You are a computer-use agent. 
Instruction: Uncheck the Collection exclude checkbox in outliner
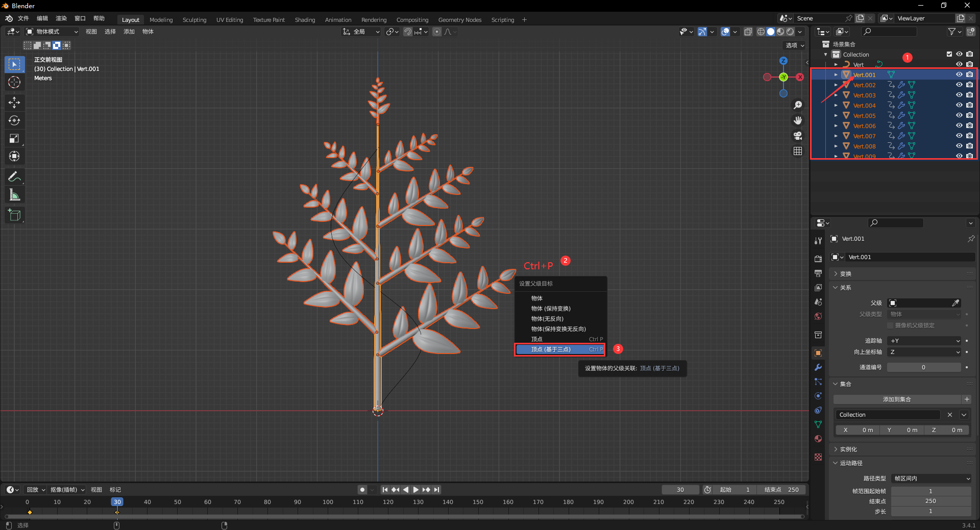tap(949, 54)
